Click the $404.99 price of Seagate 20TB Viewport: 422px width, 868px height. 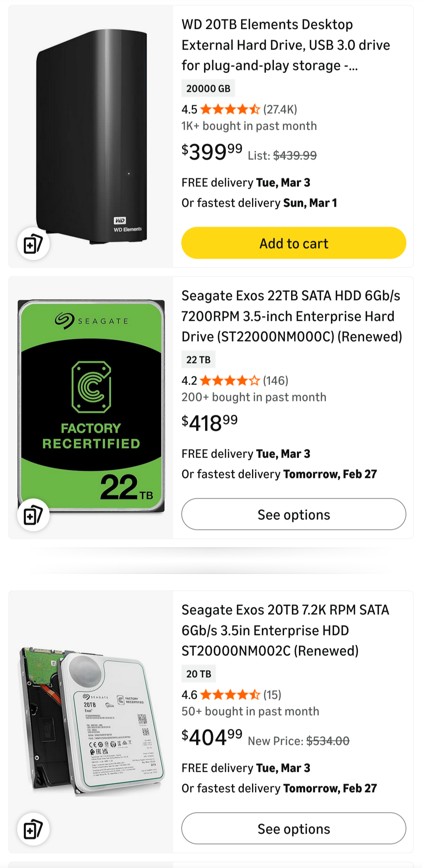point(212,737)
